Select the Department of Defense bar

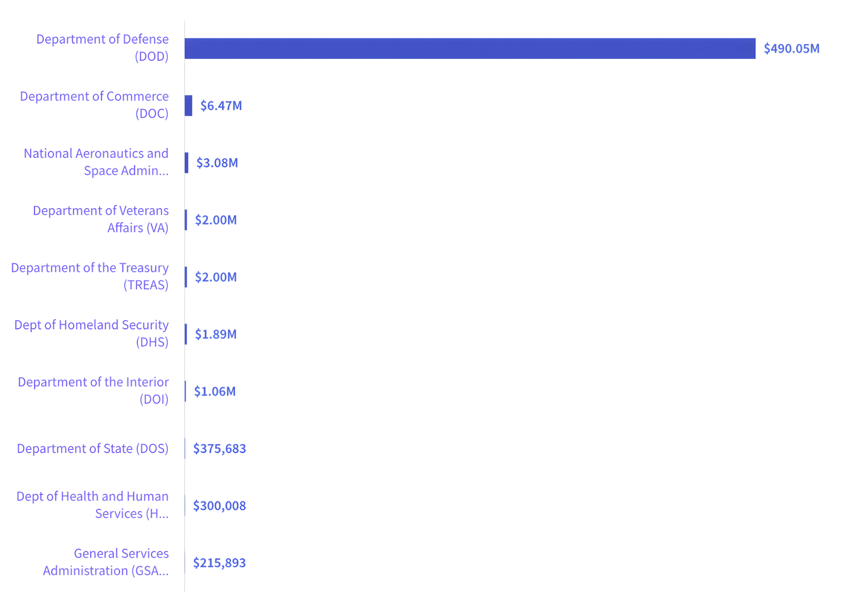coord(470,48)
